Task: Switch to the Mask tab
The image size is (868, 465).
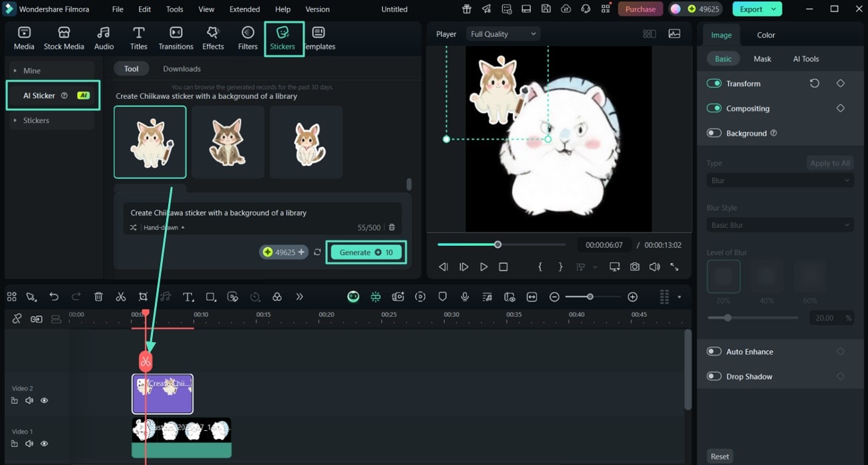Action: [763, 59]
